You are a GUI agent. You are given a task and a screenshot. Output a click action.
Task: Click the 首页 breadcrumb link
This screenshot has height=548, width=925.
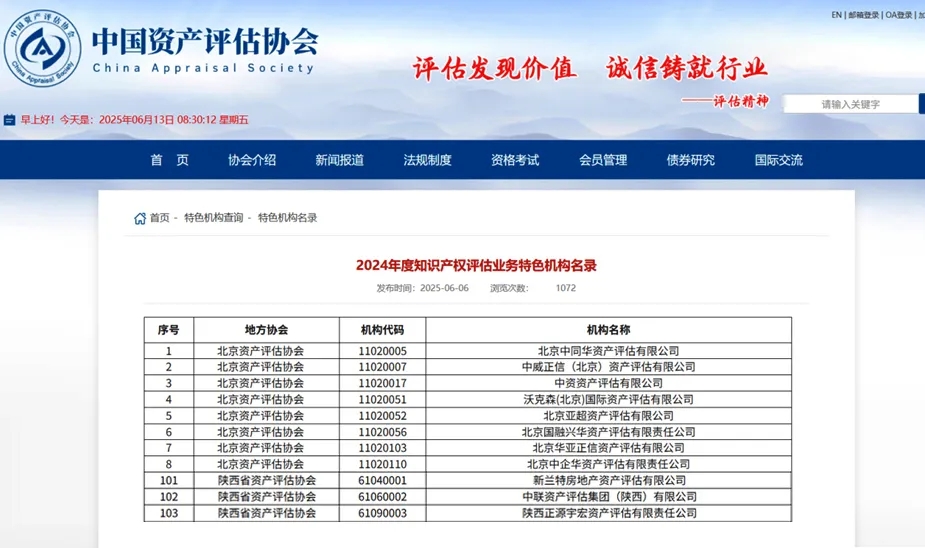click(159, 218)
